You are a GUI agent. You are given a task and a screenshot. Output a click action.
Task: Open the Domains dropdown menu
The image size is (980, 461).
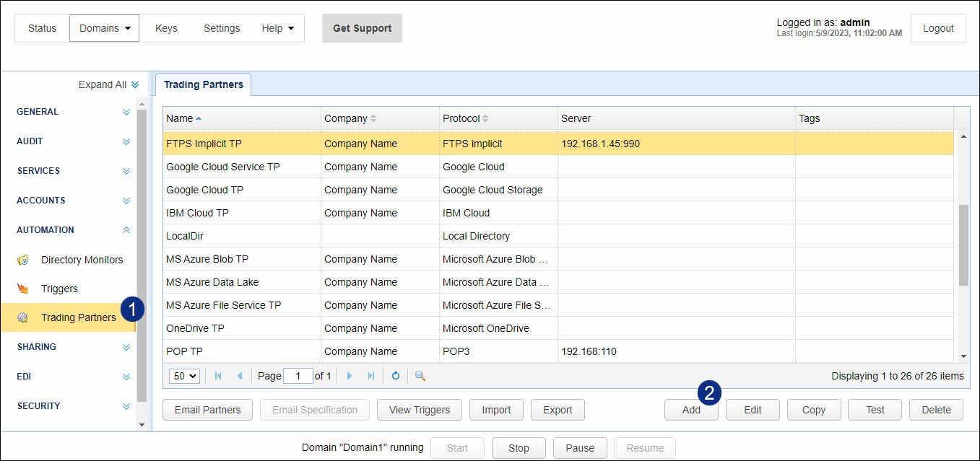(x=105, y=28)
